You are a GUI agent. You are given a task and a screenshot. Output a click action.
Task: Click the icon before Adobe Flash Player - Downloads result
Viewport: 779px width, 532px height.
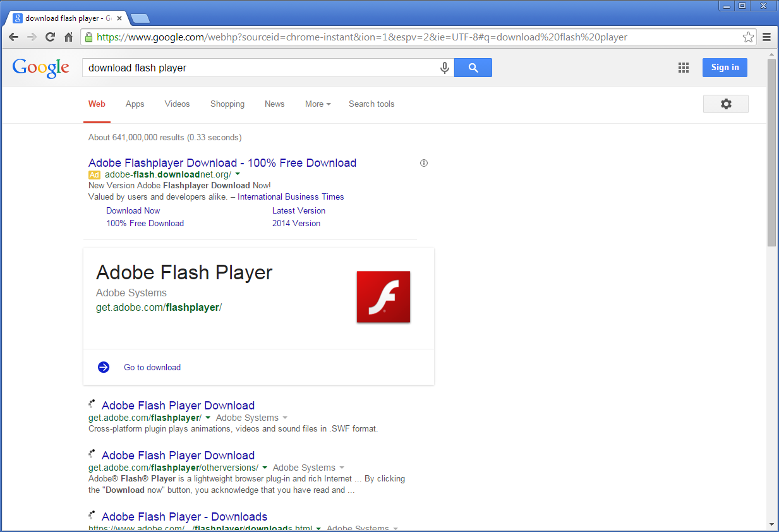pyautogui.click(x=92, y=515)
